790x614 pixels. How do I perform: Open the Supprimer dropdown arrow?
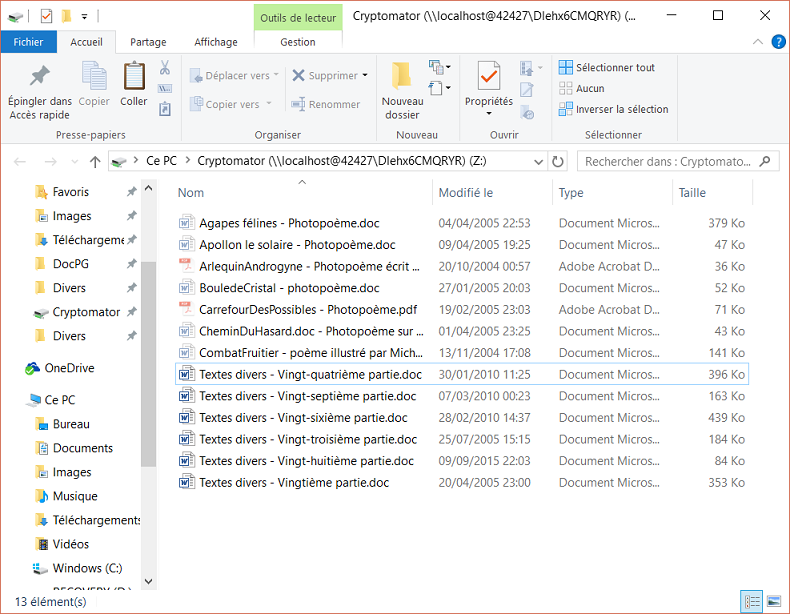click(365, 76)
